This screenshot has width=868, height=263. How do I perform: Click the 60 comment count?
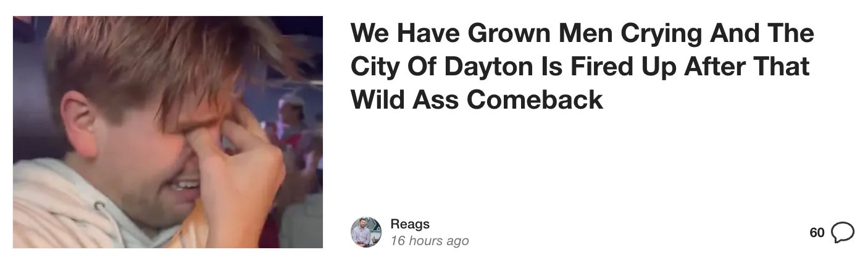coord(817,233)
